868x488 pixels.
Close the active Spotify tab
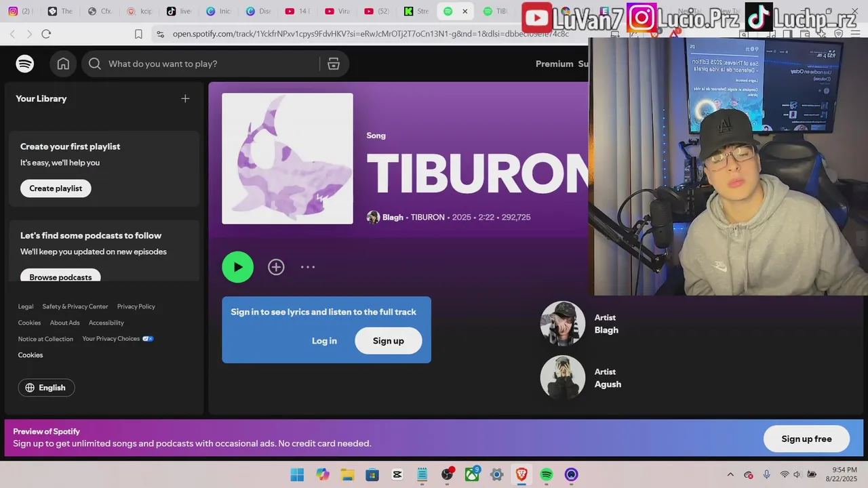click(465, 11)
